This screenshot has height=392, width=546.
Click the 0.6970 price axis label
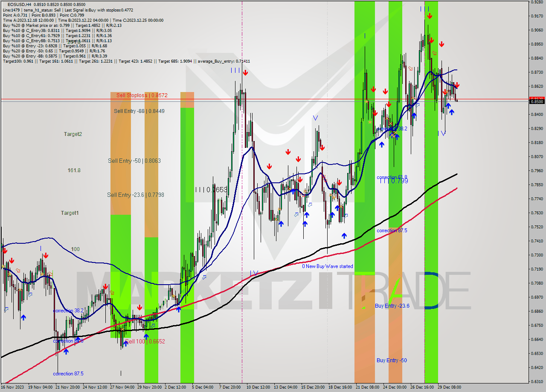537,297
